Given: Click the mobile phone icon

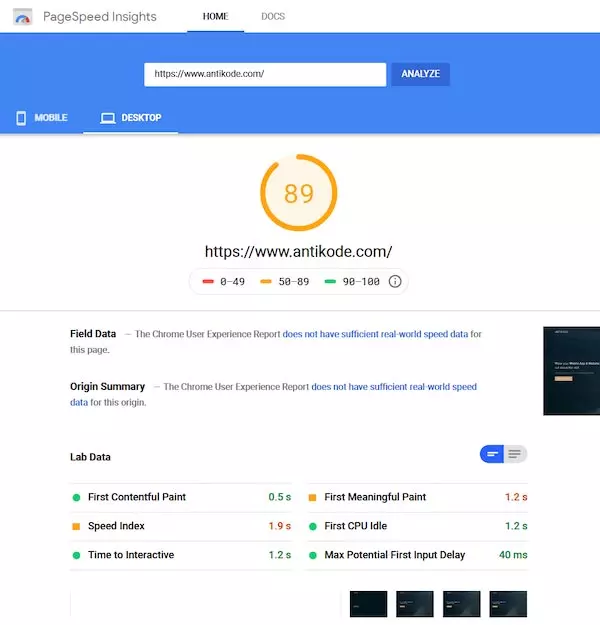Looking at the screenshot, I should (21, 118).
